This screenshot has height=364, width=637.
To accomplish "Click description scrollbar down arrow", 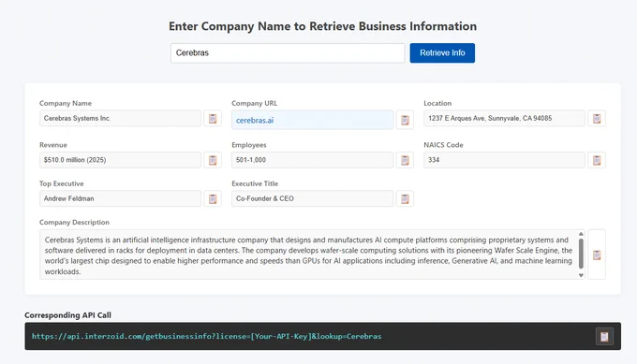I will tap(581, 275).
